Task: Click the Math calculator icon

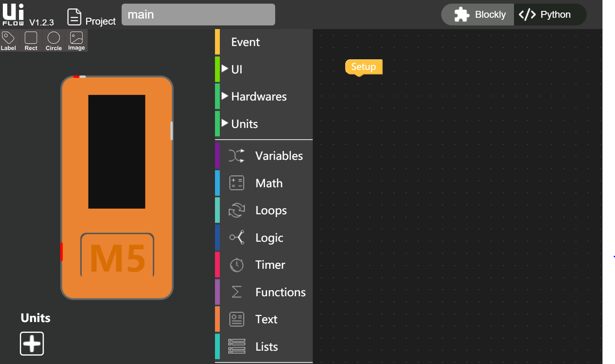Action: tap(237, 183)
